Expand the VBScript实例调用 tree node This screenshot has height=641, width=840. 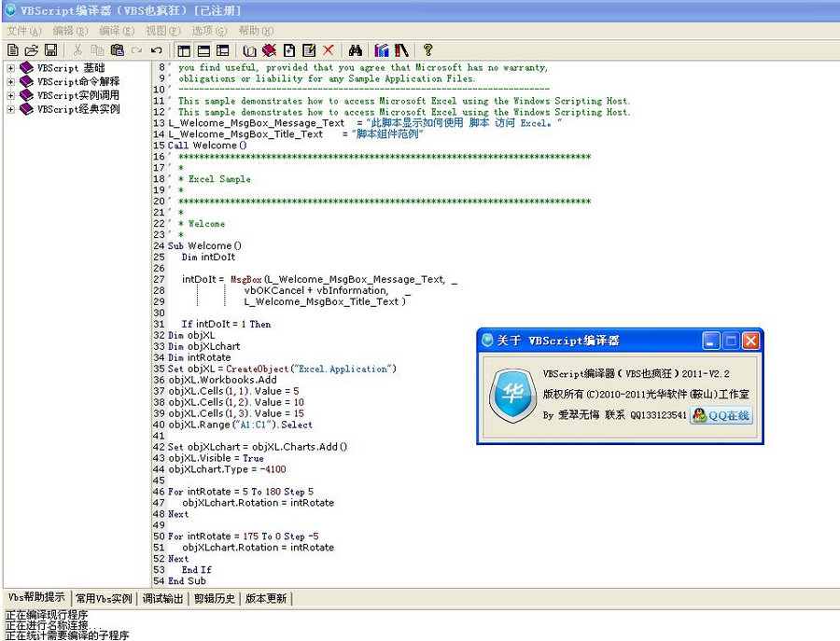tap(10, 96)
